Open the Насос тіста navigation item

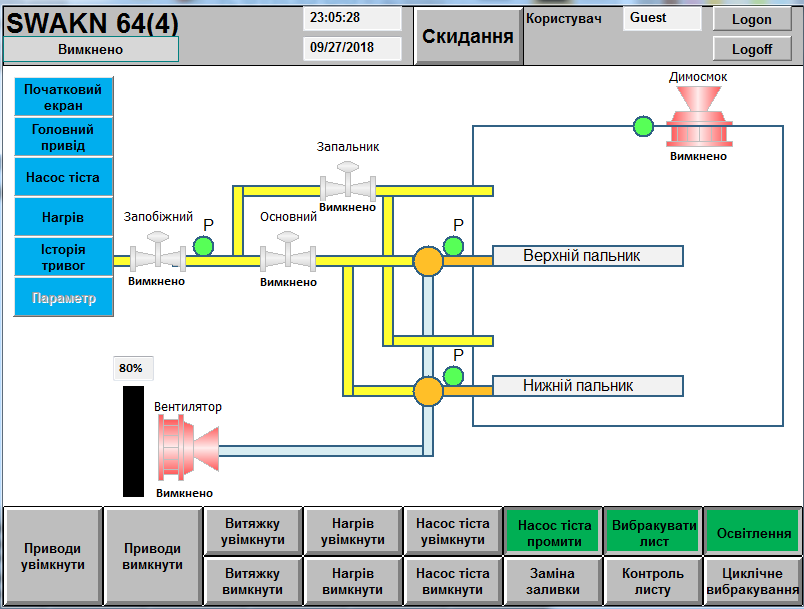[x=64, y=177]
